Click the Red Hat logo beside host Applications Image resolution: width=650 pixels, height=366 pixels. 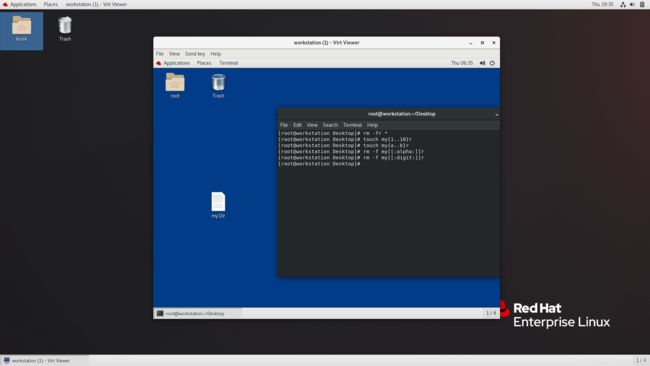click(x=5, y=5)
